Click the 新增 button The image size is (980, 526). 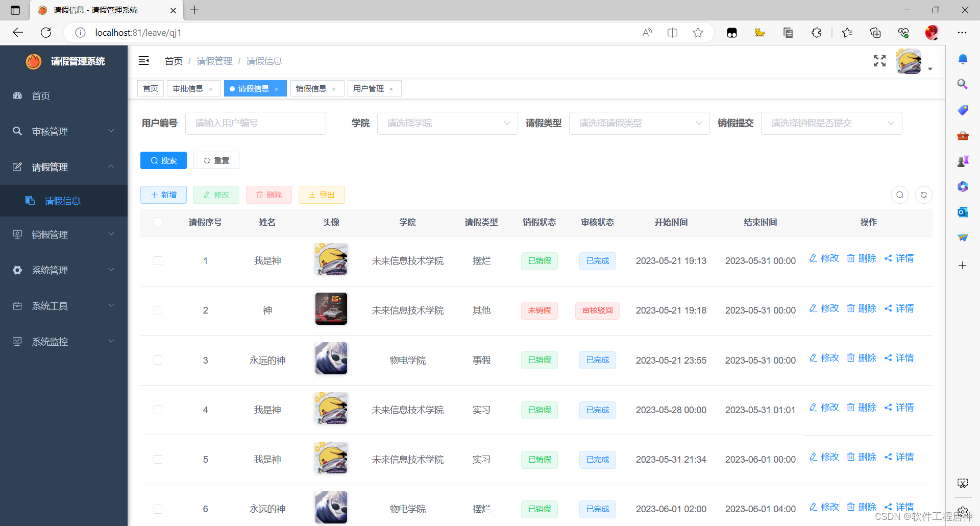tap(163, 195)
